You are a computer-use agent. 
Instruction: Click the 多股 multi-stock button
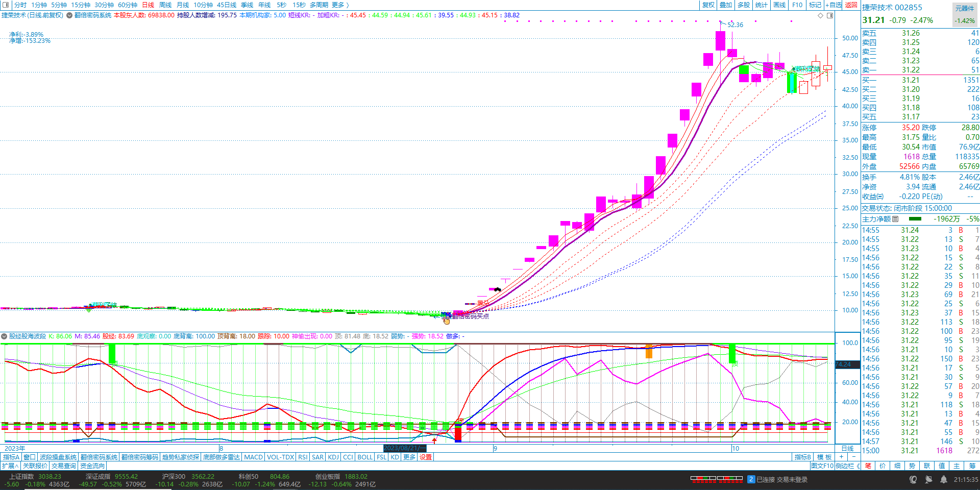click(744, 5)
